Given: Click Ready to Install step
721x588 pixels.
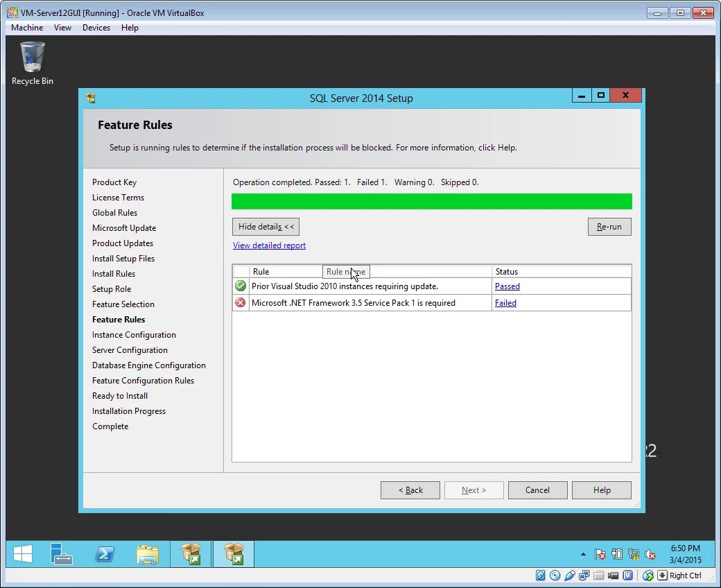Looking at the screenshot, I should [x=119, y=395].
